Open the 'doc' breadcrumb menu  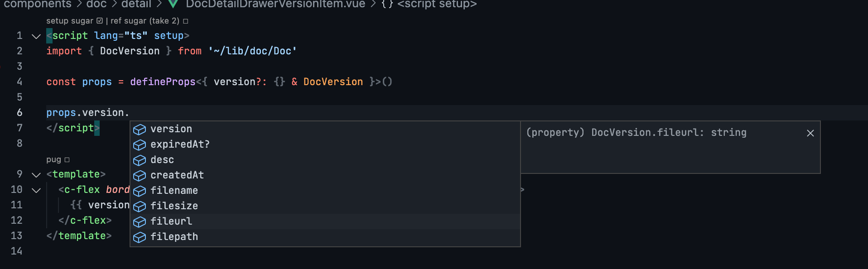point(96,5)
